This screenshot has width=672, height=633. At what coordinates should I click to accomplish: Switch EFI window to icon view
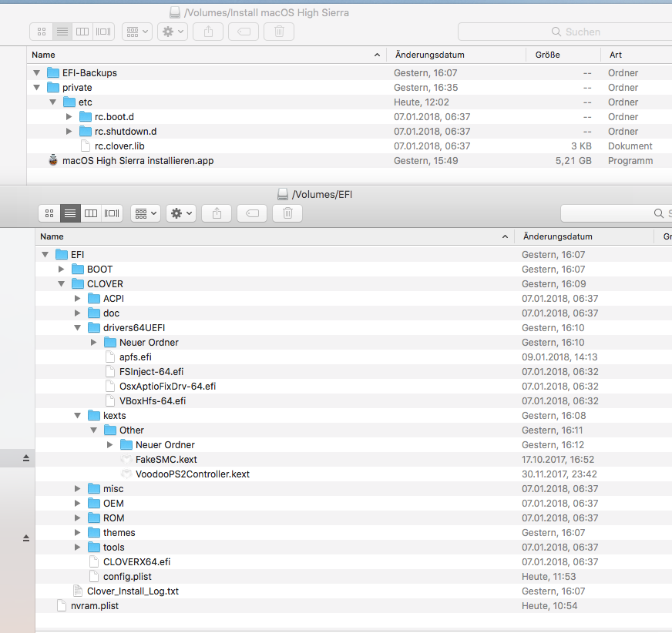click(x=49, y=213)
